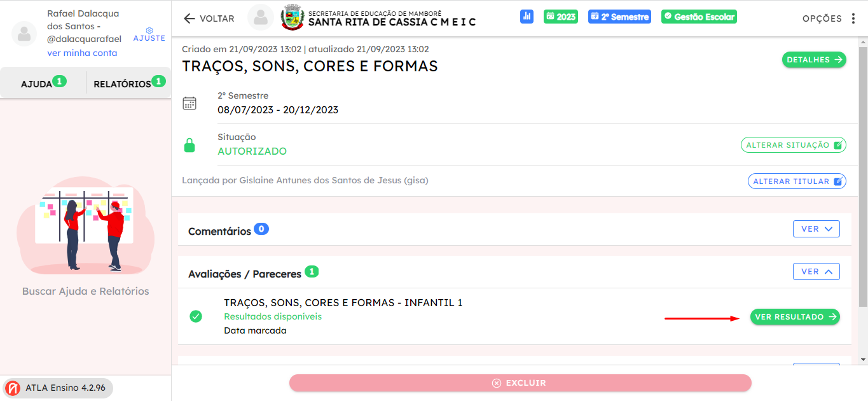Click the green check on Infantil 1 evaluation
Viewport: 868px width, 401px height.
[196, 316]
